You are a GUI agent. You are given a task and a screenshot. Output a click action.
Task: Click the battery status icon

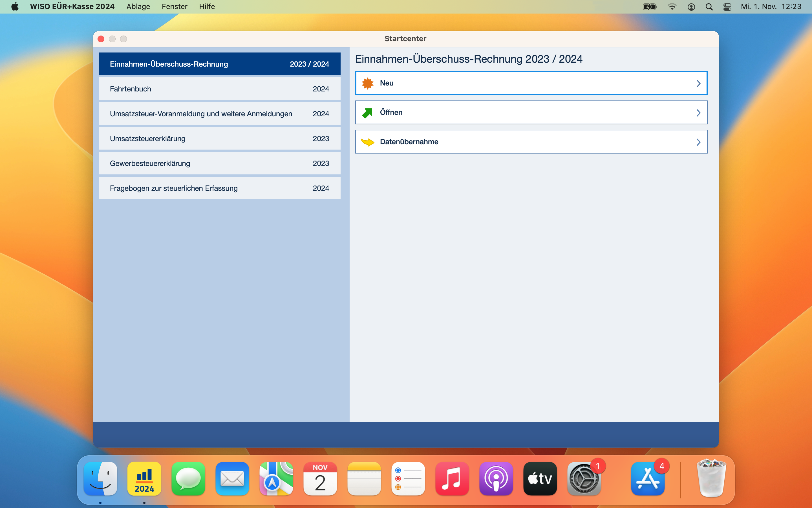(650, 7)
